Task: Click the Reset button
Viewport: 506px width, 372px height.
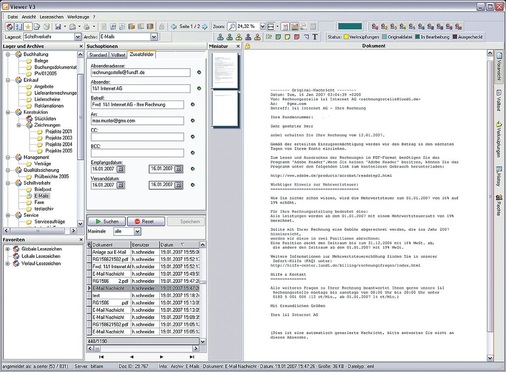Action: [145, 221]
